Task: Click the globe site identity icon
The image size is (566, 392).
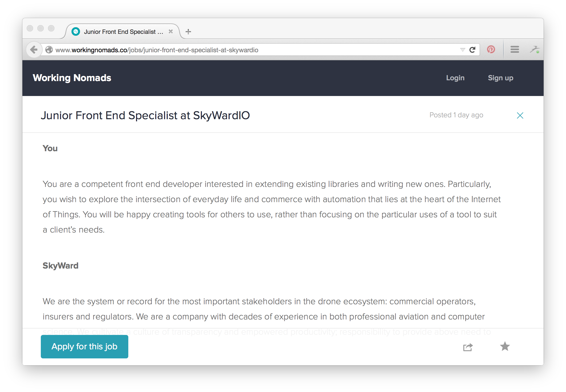Action: coord(49,50)
